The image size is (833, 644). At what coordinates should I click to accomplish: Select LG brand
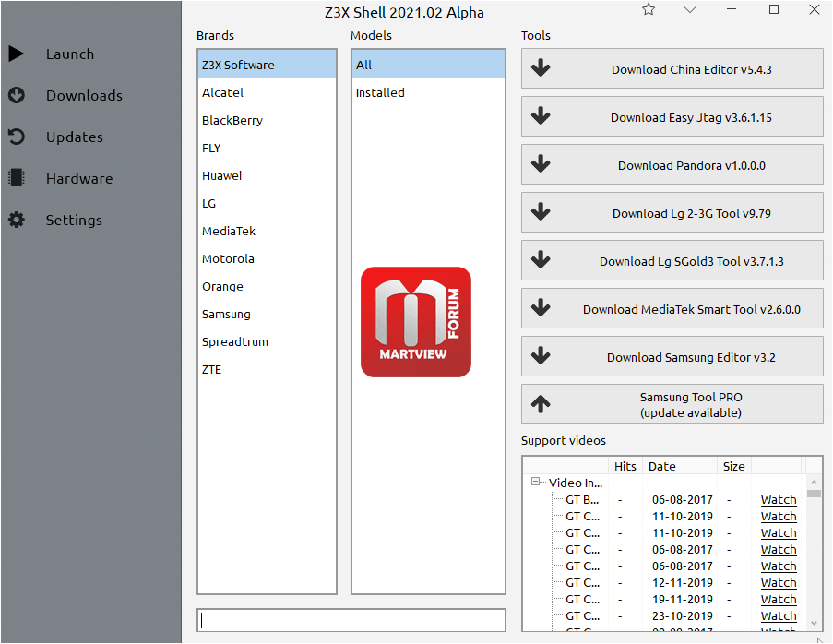tap(267, 203)
